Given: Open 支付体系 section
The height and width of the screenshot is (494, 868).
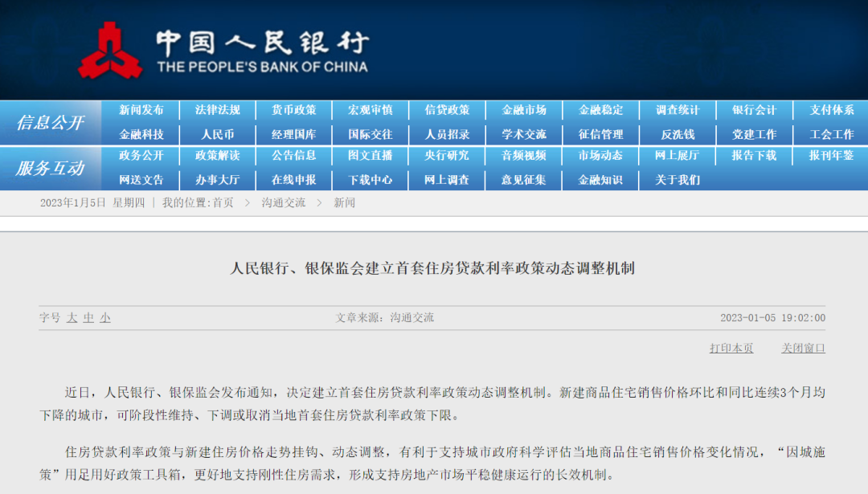Looking at the screenshot, I should click(x=832, y=110).
